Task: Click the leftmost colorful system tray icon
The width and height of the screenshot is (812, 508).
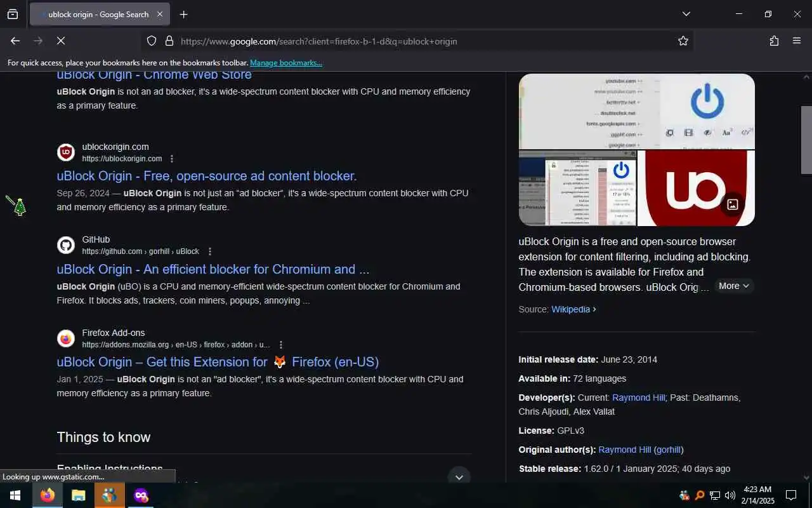Action: pyautogui.click(x=684, y=495)
